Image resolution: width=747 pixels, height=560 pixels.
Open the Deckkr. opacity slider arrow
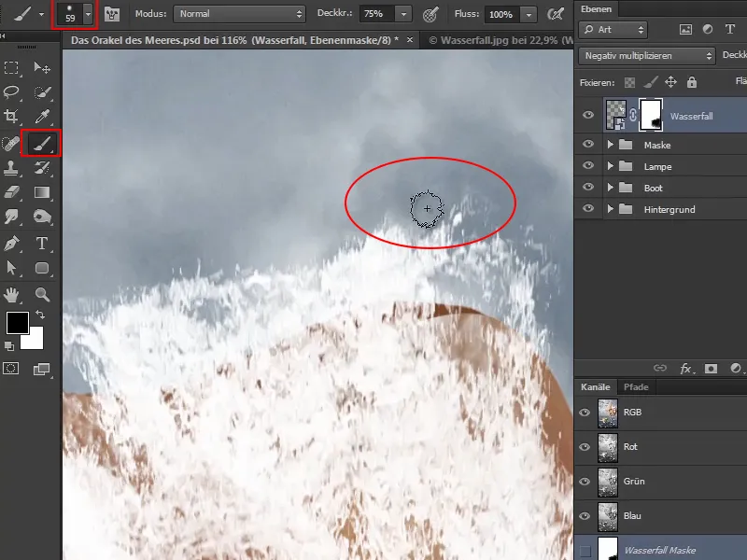pyautogui.click(x=403, y=14)
